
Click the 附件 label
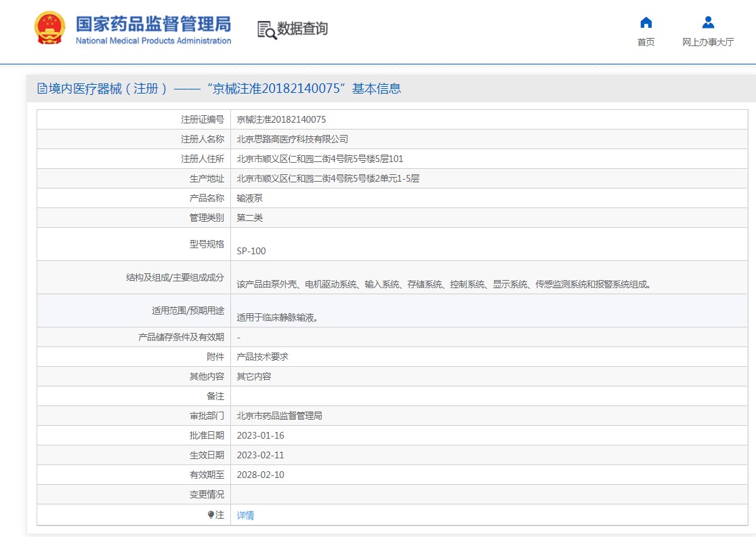tap(215, 357)
